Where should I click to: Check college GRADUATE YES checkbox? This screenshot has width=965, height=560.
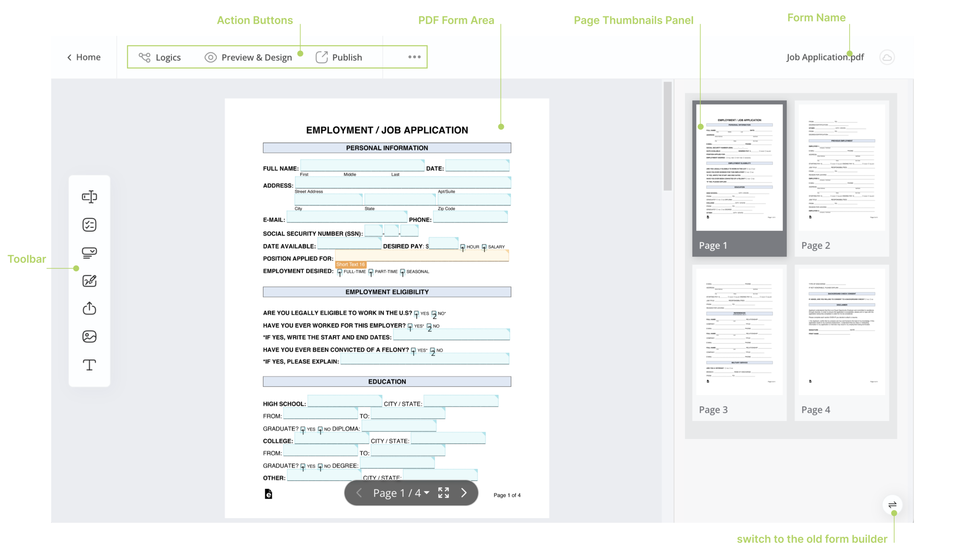click(x=303, y=467)
